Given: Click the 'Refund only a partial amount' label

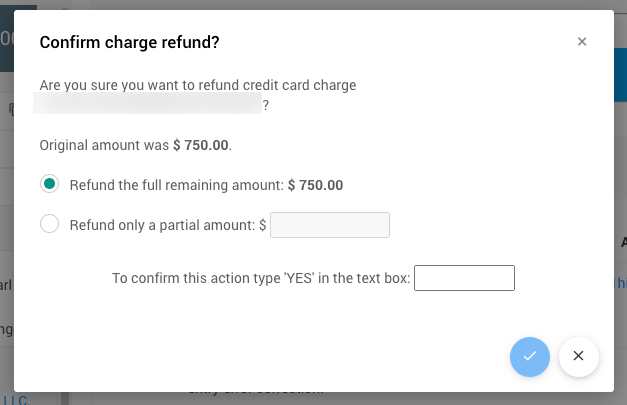Looking at the screenshot, I should [163, 226].
